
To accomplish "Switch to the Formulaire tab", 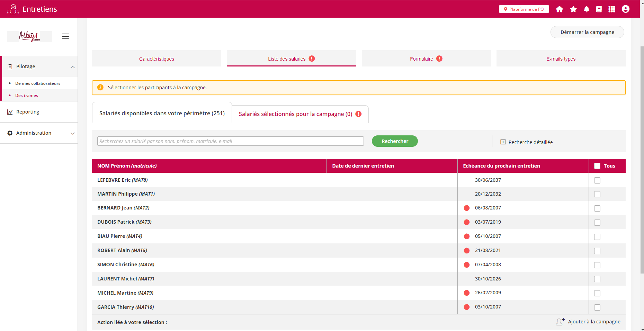I will [x=426, y=59].
